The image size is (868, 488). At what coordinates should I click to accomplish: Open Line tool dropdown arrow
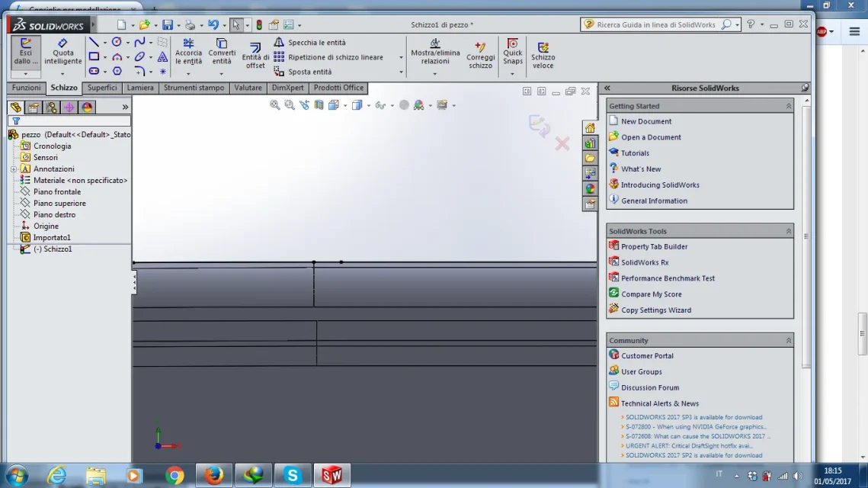click(x=104, y=43)
